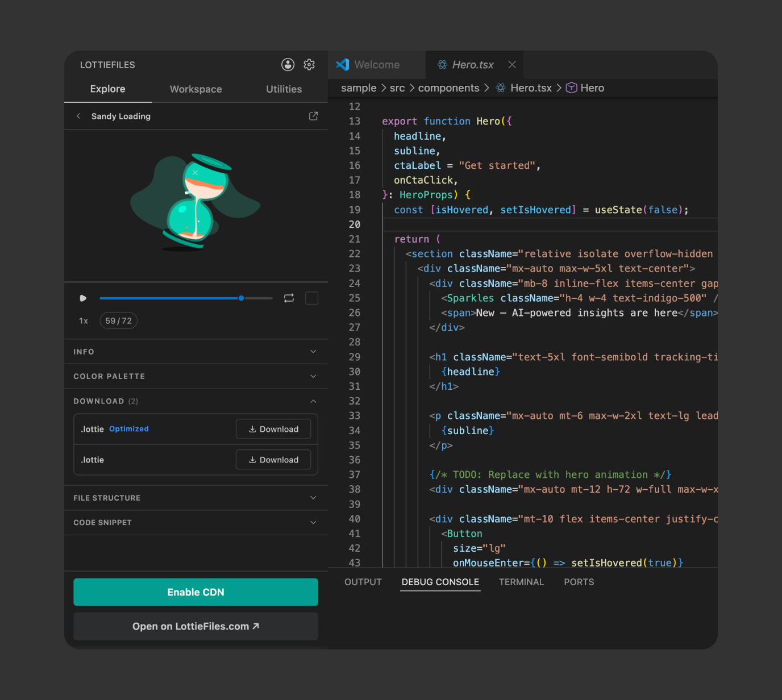Click the VS Code icon on Welcome tab
782x700 pixels.
pos(343,65)
